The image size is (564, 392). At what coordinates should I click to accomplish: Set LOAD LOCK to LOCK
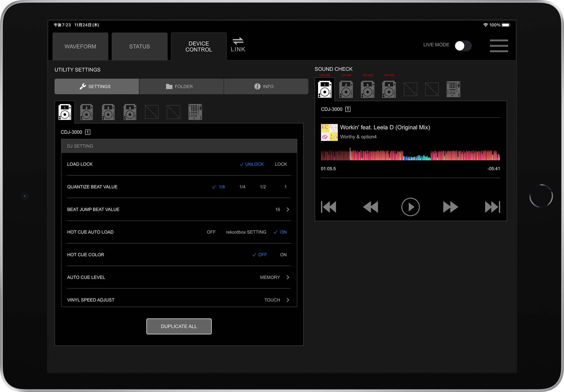[281, 164]
